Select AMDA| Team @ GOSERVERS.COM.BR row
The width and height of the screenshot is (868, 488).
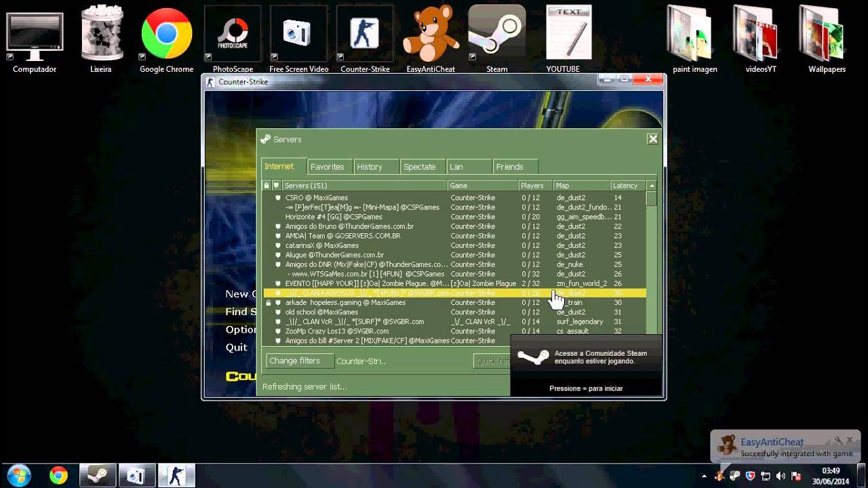[x=454, y=236]
